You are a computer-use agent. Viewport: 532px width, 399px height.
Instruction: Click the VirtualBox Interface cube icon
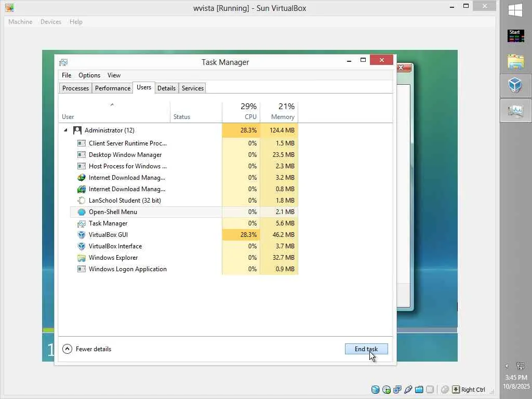point(82,246)
